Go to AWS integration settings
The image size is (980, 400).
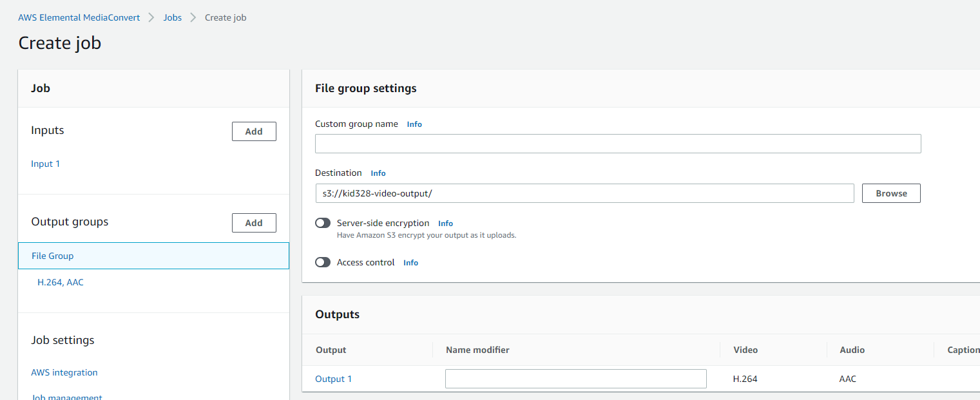click(64, 372)
